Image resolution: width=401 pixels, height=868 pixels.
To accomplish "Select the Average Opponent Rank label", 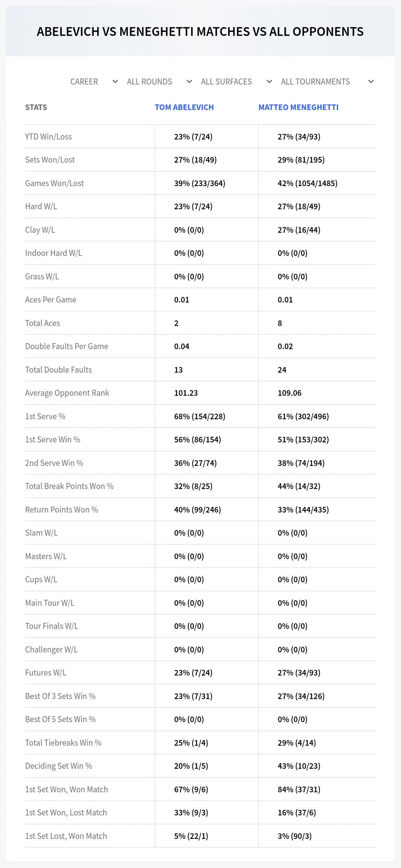I will [x=67, y=393].
